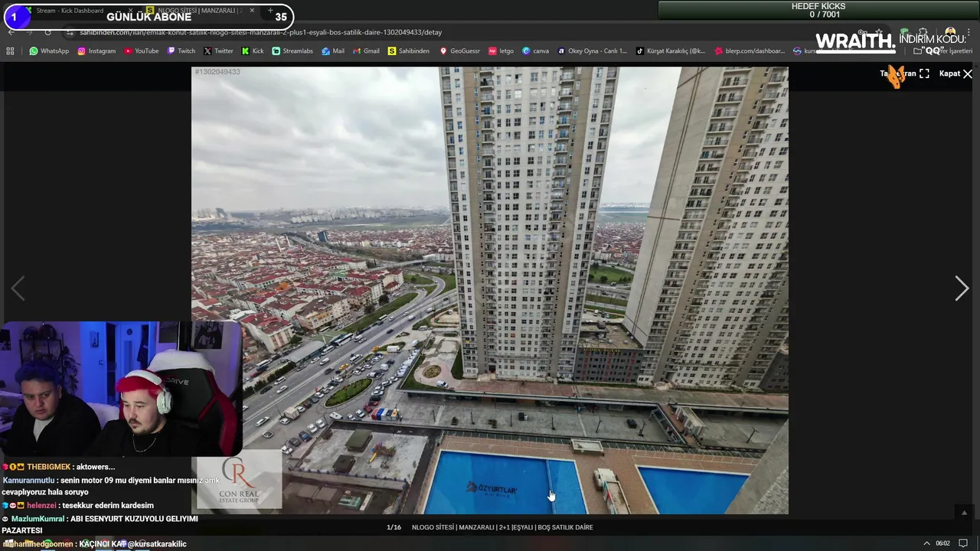
Task: Open the WhatsApp bookmark
Action: click(x=49, y=51)
